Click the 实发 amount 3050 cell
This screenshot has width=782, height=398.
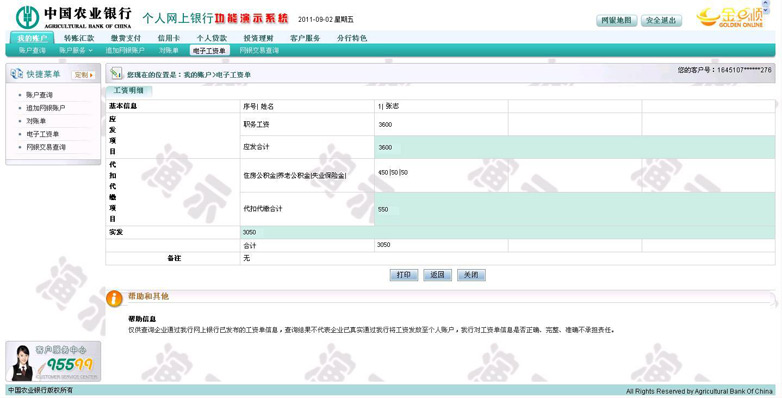point(508,232)
